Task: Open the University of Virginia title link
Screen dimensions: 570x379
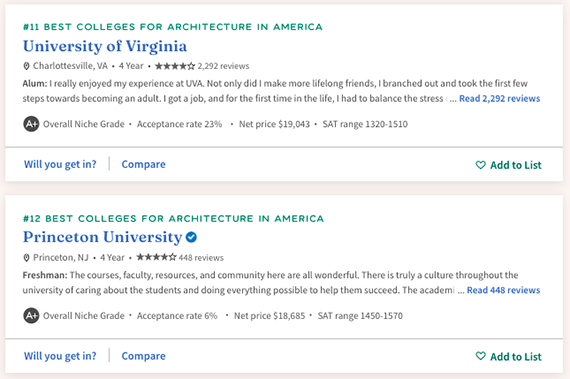Action: pos(105,46)
